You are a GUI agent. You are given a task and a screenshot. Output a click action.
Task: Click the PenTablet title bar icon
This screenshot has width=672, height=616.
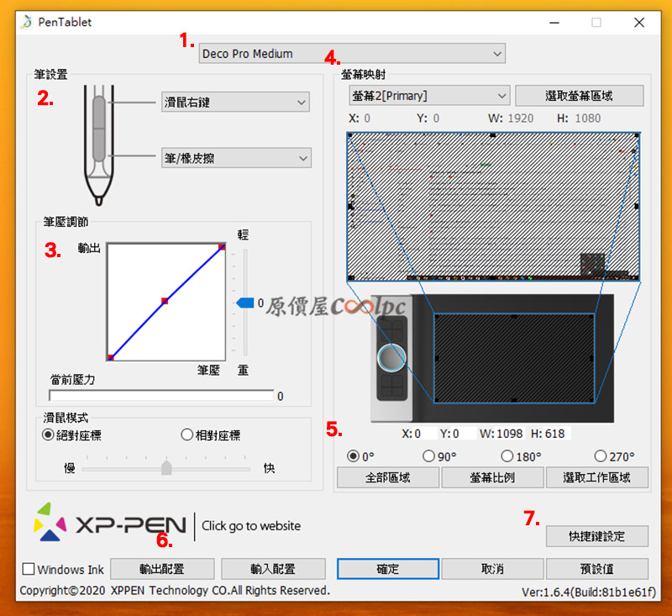tap(27, 22)
